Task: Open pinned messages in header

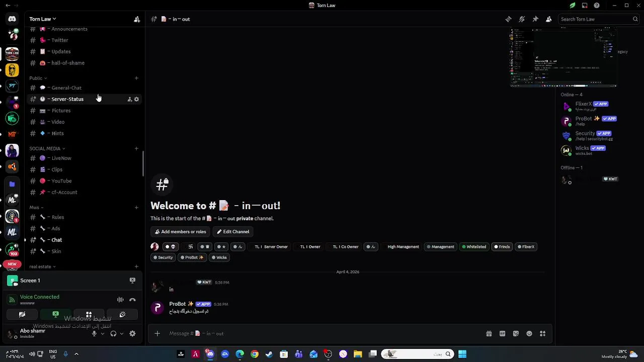Action: coord(535,19)
